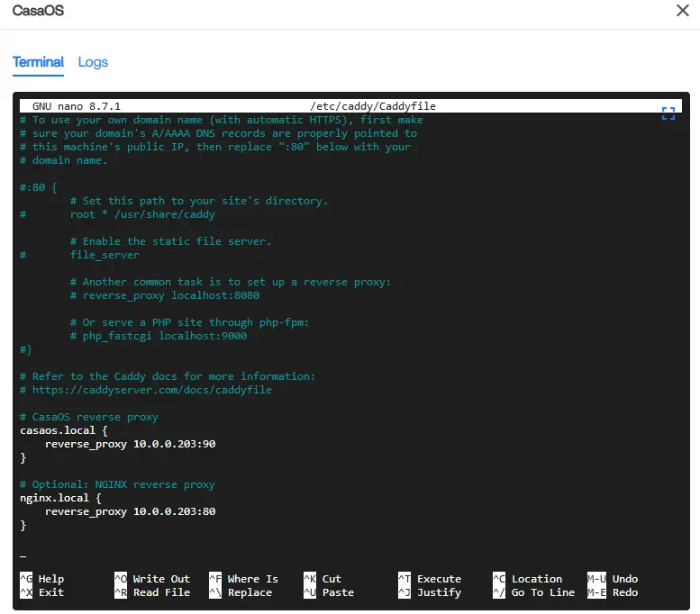
Task: Place cursor on reverse_proxy 10.0.0.203:90 line
Action: point(131,444)
